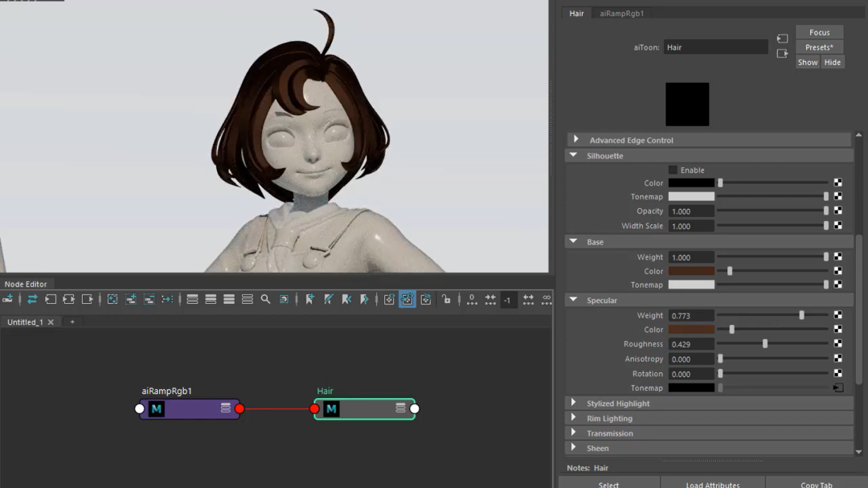Add a new Node Editor tab
The height and width of the screenshot is (488, 868).
tap(72, 322)
